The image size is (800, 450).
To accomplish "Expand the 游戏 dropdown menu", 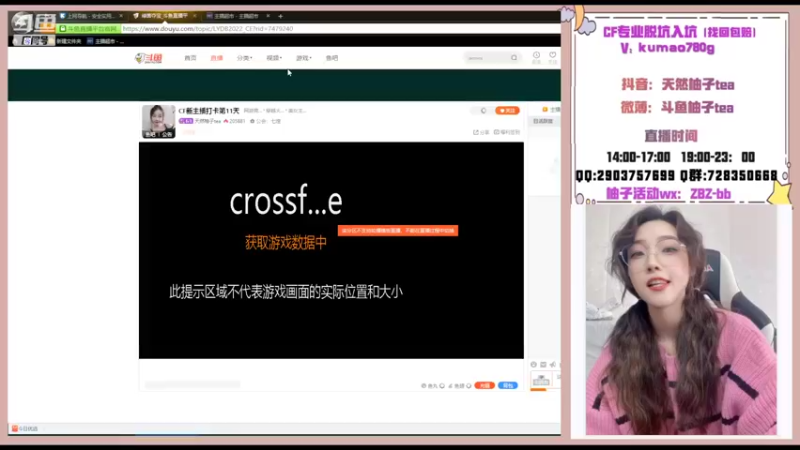I will coord(304,58).
